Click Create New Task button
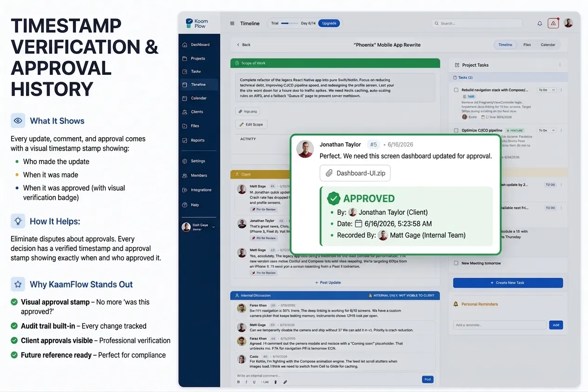The height and width of the screenshot is (392, 588). click(x=508, y=283)
